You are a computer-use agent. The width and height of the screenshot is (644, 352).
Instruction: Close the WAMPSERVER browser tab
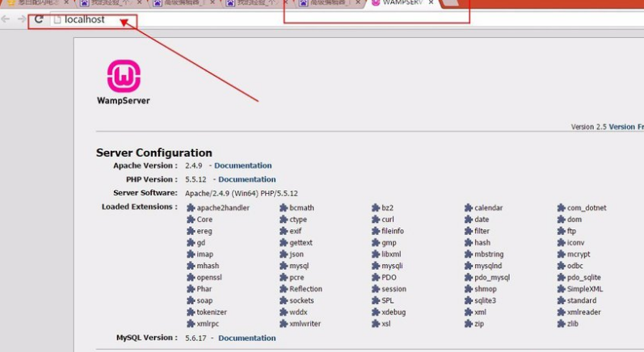click(x=431, y=2)
